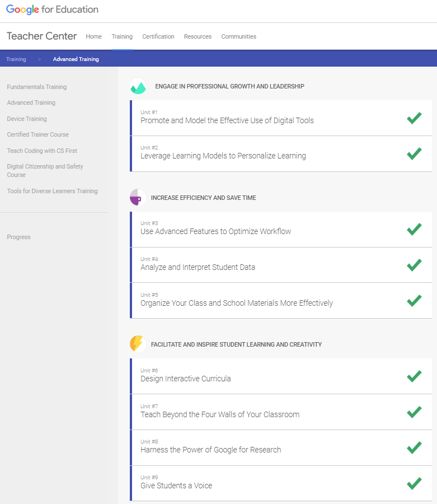Click the green mountain professional growth icon
The width and height of the screenshot is (437, 504).
(x=138, y=86)
